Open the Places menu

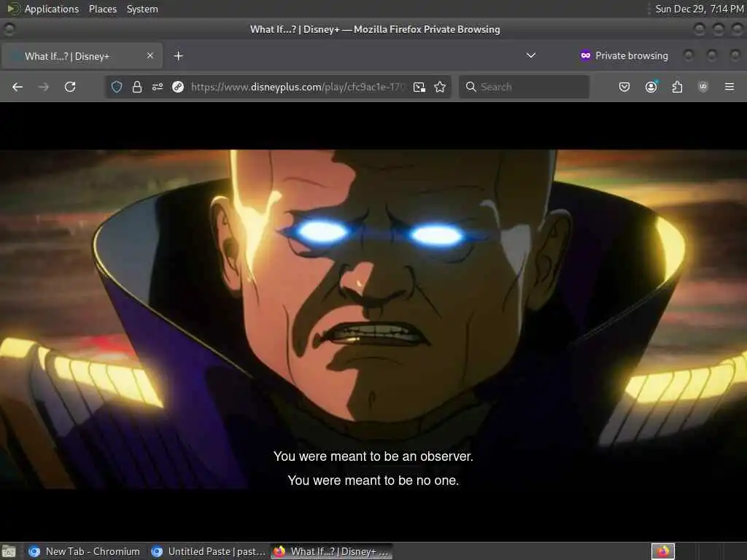102,9
